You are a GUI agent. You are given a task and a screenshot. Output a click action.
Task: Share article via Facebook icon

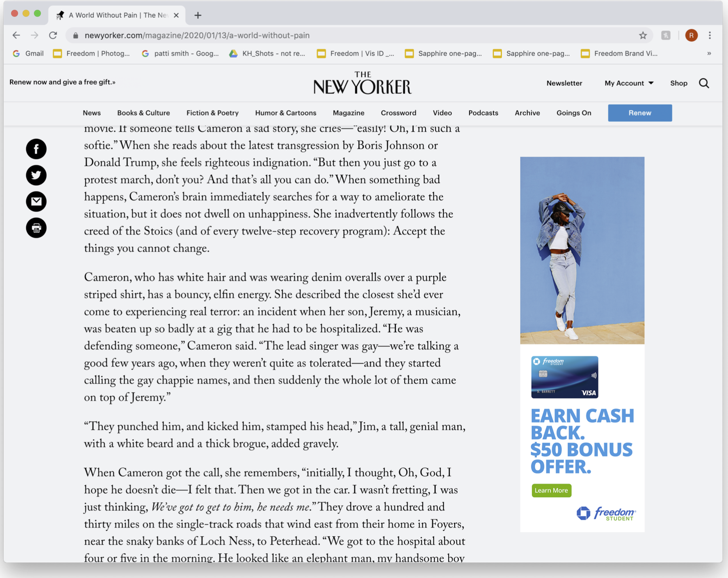(36, 149)
